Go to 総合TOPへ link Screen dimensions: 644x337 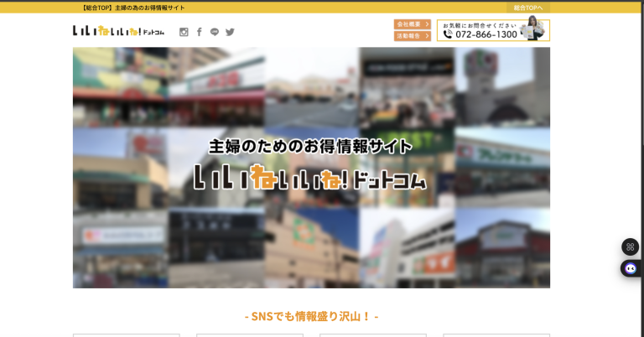527,8
